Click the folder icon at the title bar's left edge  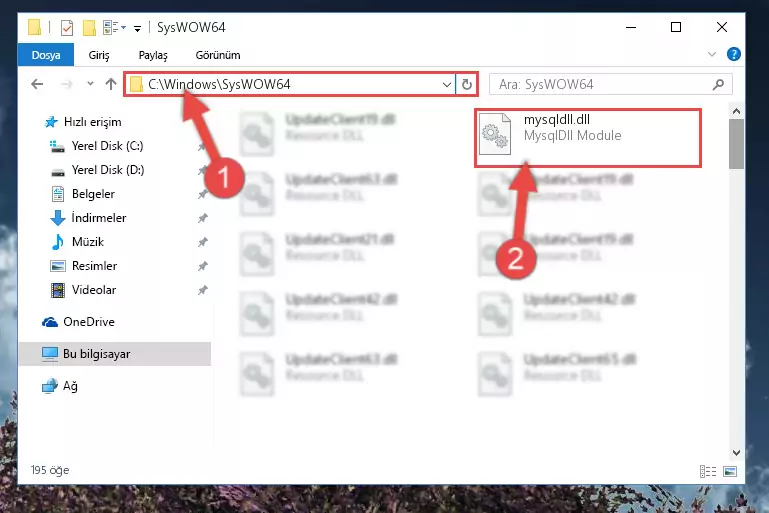pos(34,27)
